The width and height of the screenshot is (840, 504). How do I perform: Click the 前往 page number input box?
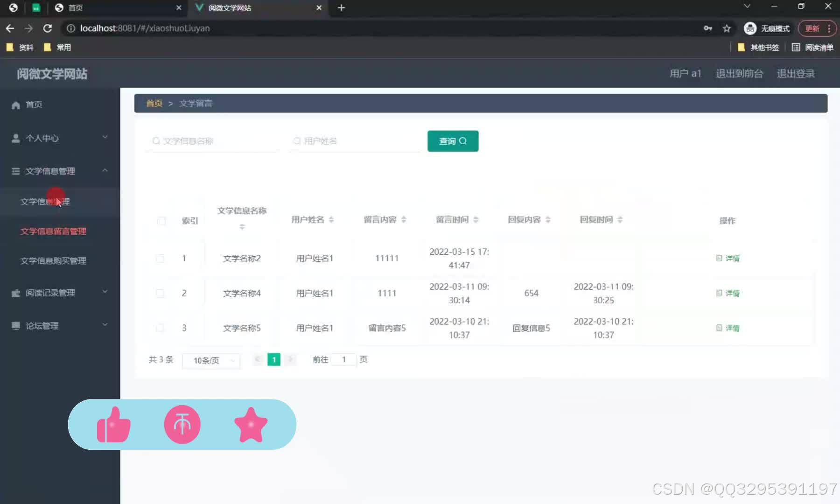pos(344,359)
